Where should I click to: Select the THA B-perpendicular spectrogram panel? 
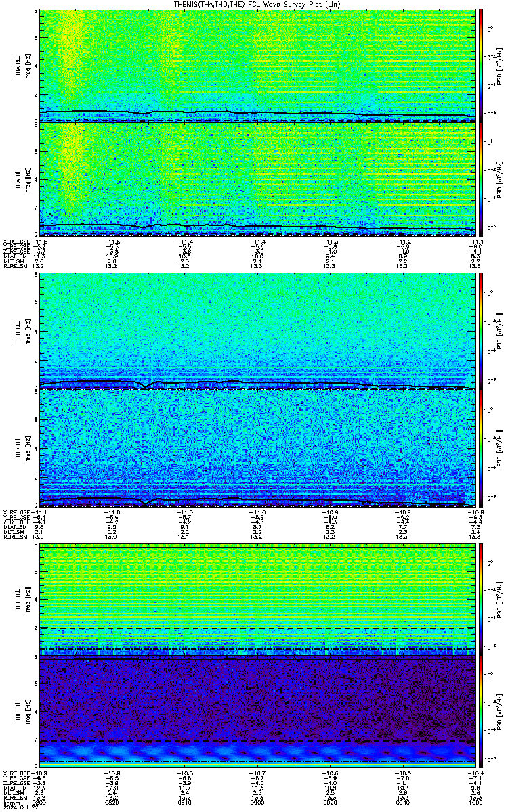257,66
